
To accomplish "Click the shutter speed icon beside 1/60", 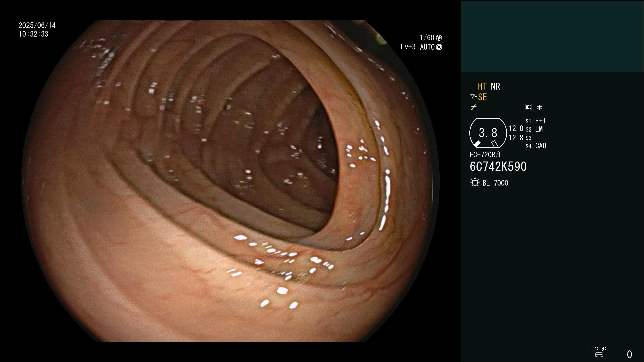I will pyautogui.click(x=439, y=38).
